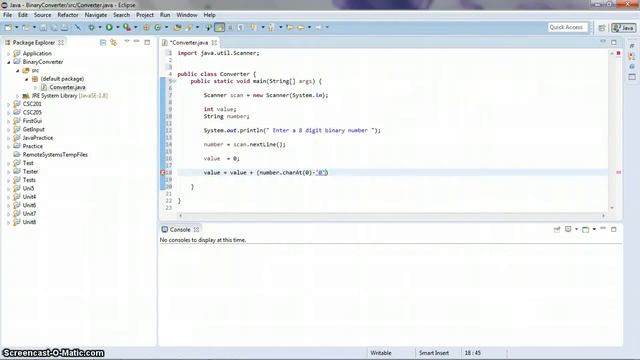
Task: Open the New Java Class dropdown arrow
Action: (x=167, y=27)
